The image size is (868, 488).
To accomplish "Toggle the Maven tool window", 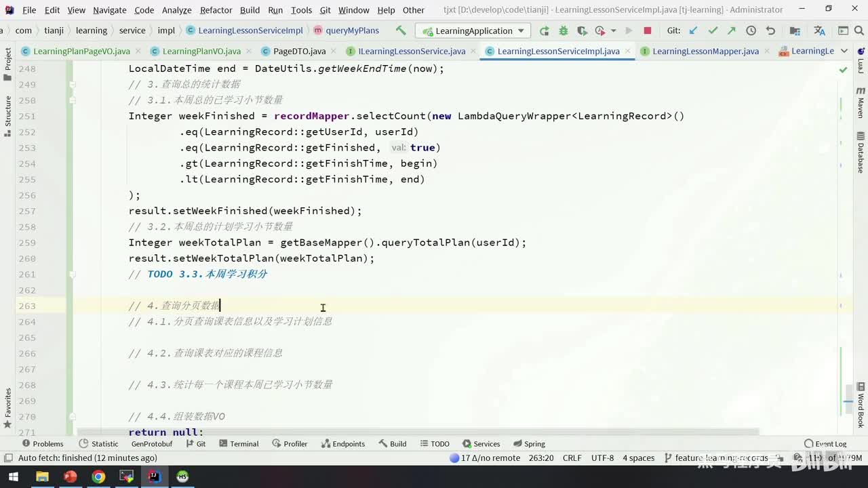I will click(x=861, y=103).
